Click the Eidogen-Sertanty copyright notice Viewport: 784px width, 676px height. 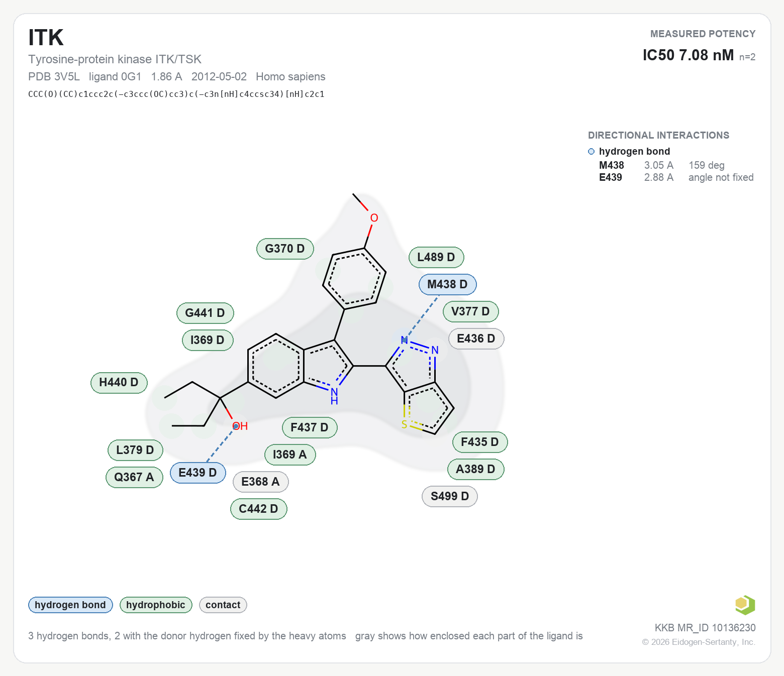click(699, 642)
